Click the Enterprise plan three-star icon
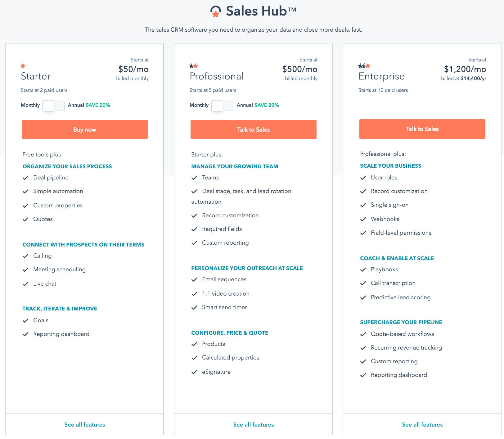 tap(364, 66)
